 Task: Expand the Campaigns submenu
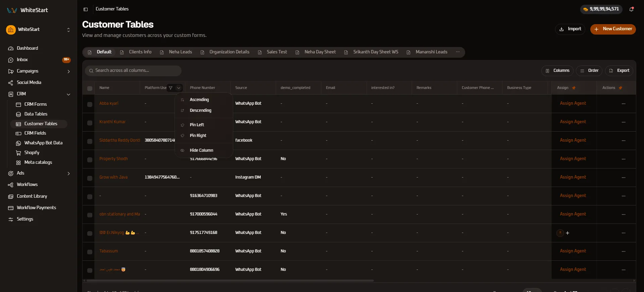pyautogui.click(x=68, y=71)
